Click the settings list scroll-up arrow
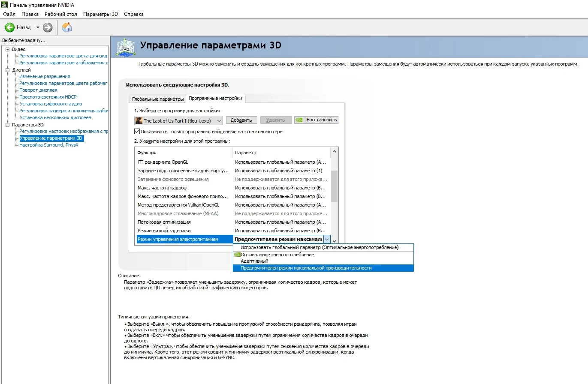Screen dimensions: 588x384 coord(335,152)
